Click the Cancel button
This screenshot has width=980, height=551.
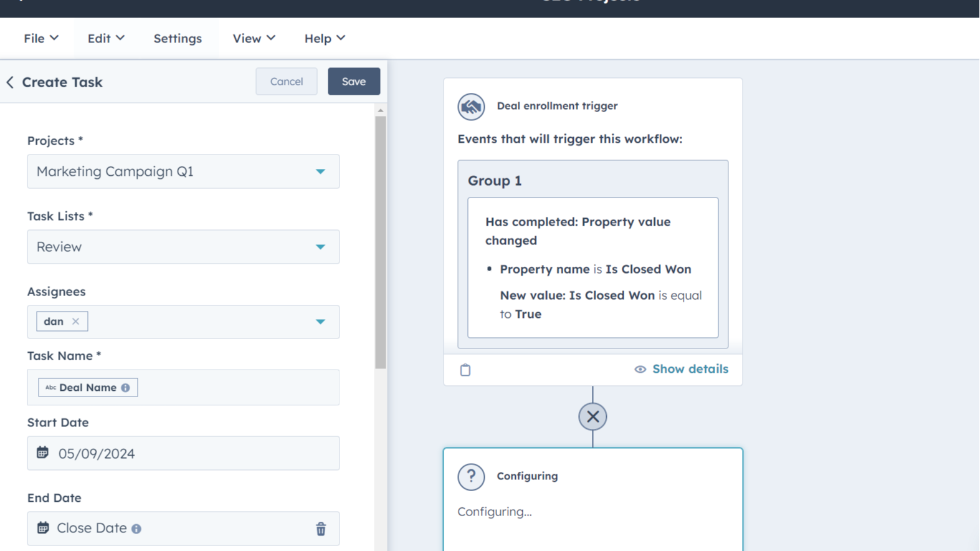[287, 82]
